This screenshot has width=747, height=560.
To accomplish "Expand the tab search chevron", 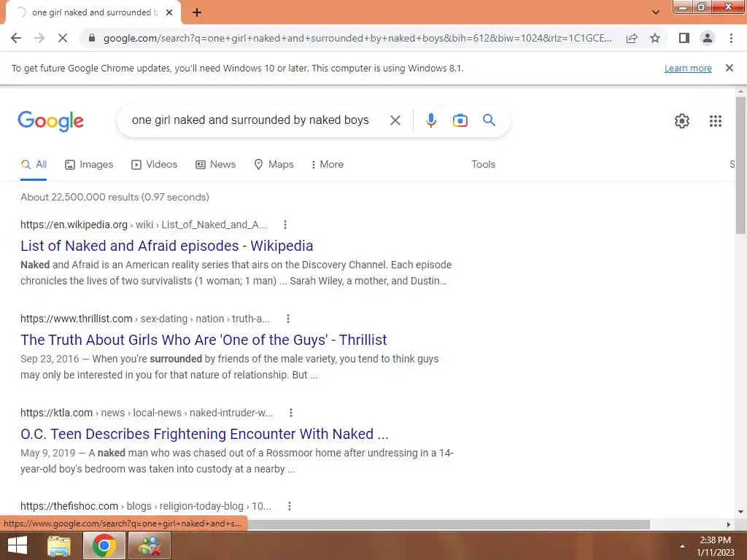I will [656, 12].
